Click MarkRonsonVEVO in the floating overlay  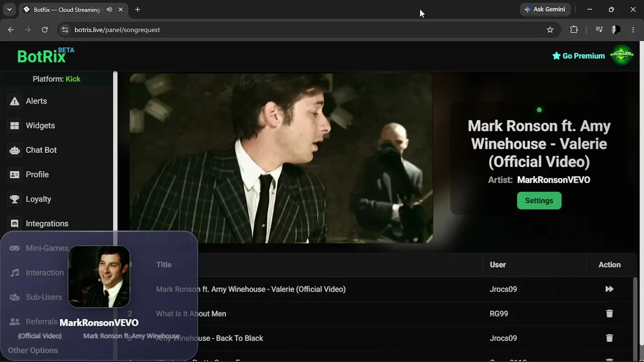[x=99, y=323]
